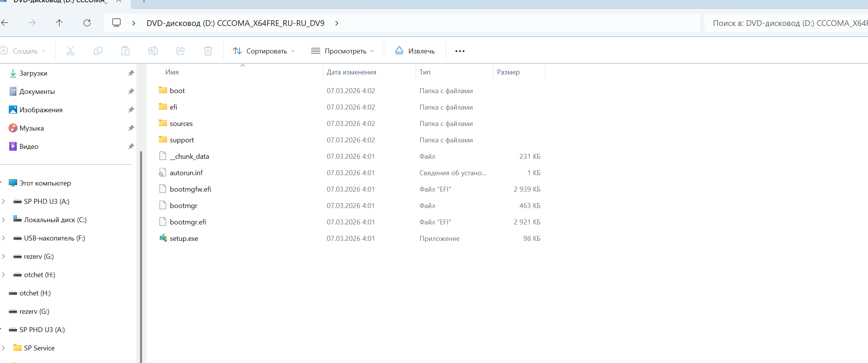Image resolution: width=868 pixels, height=363 pixels.
Task: Select the support folder
Action: pyautogui.click(x=182, y=140)
